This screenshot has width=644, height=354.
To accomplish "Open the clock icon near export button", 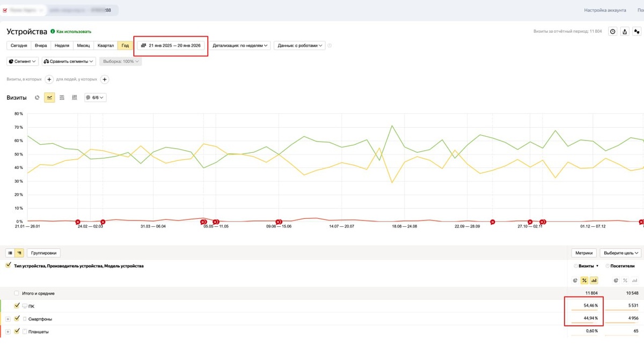I will click(x=613, y=32).
